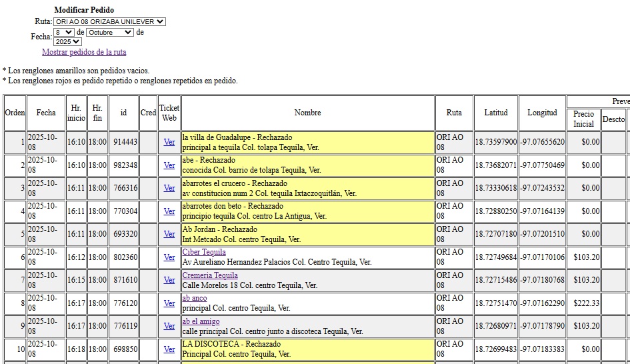Click the Nombre column header

tap(307, 113)
